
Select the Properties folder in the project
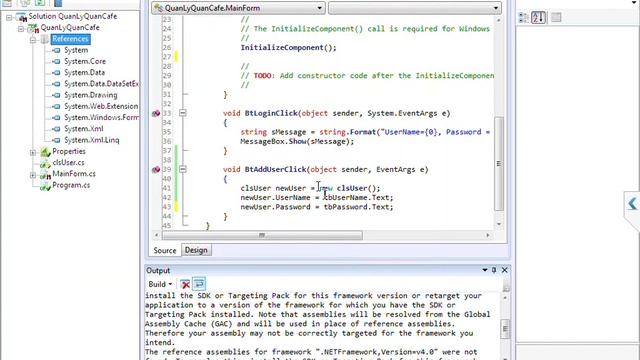tap(69, 151)
